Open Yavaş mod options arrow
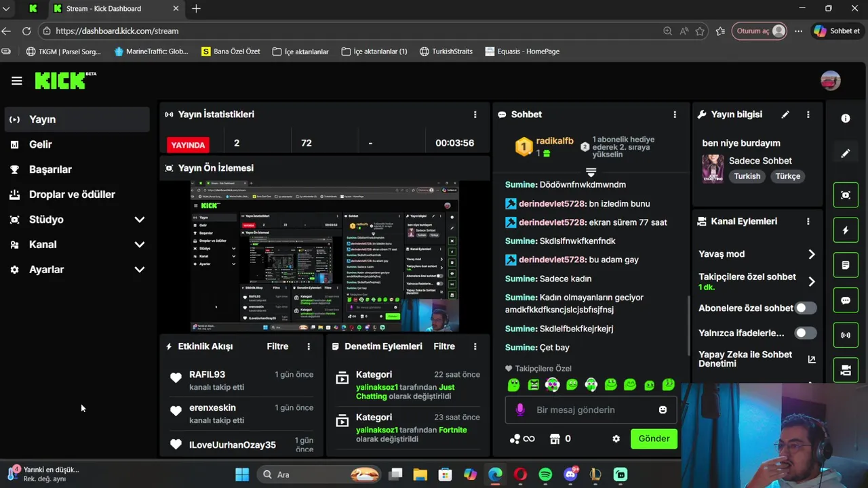The height and width of the screenshot is (488, 868). coord(812,254)
